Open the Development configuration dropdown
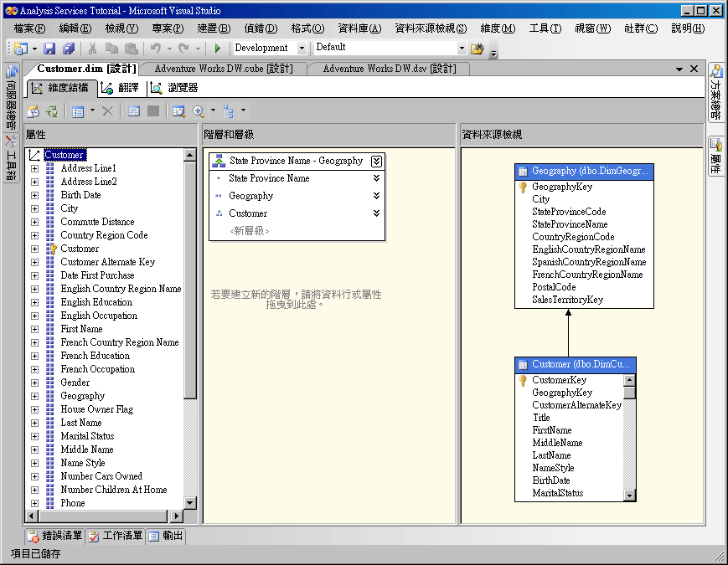The width and height of the screenshot is (728, 565). tap(302, 48)
